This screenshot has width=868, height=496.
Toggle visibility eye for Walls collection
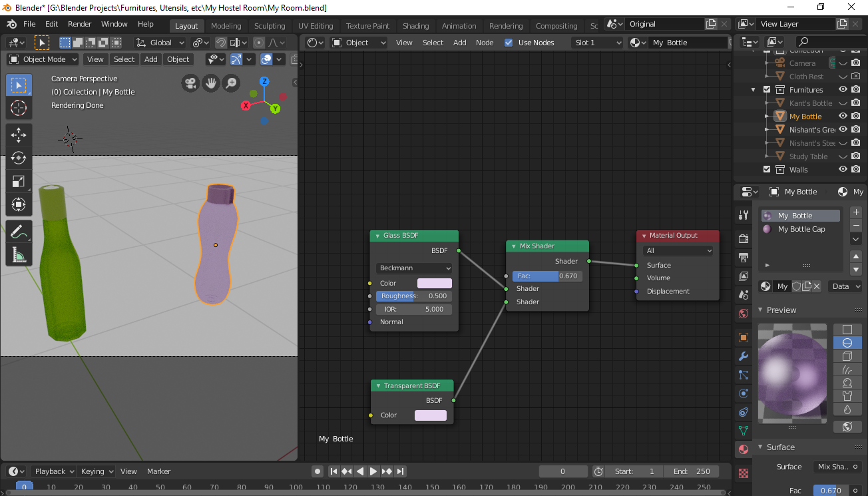point(843,169)
